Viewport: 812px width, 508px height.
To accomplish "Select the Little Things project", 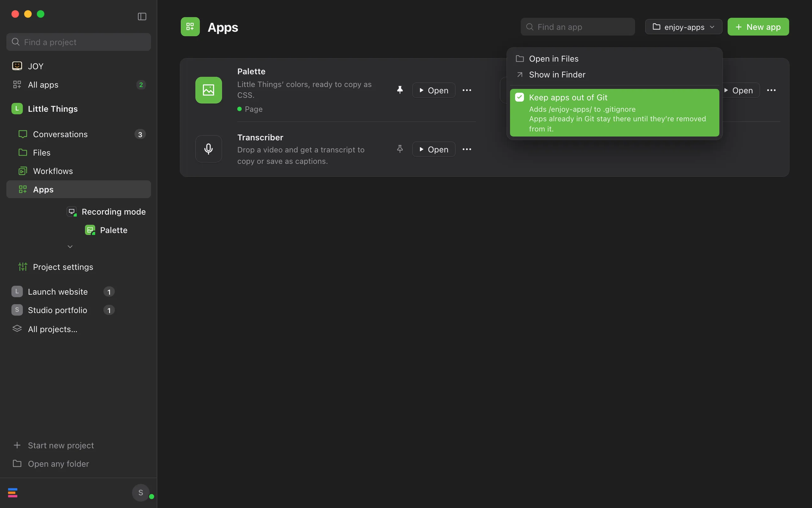I will 79,109.
